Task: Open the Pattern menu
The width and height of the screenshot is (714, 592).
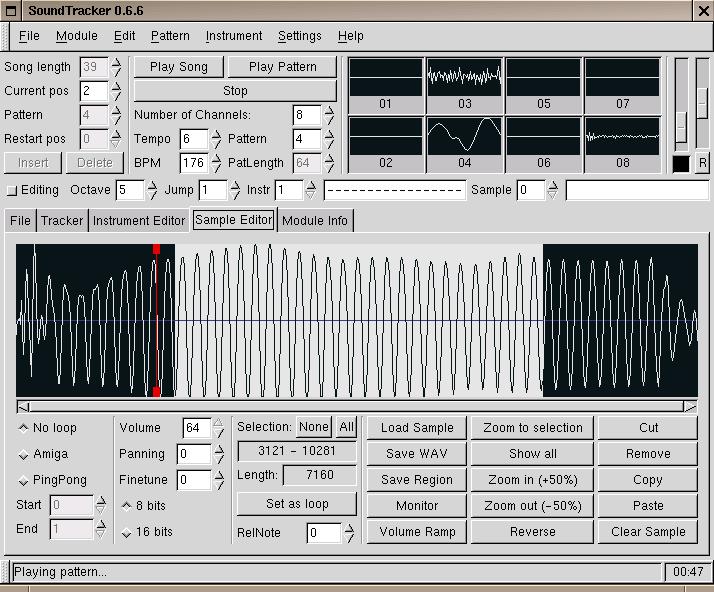Action: coord(170,36)
